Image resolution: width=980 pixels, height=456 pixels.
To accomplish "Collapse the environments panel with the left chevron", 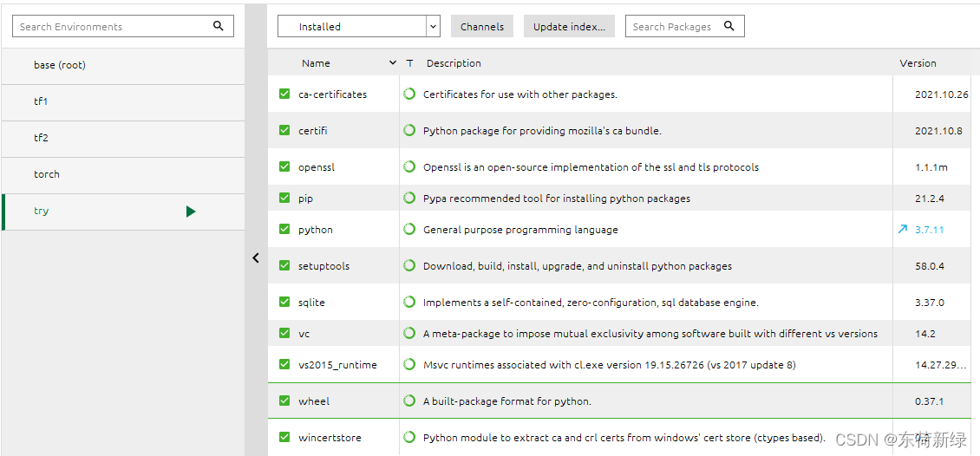I will click(x=256, y=257).
